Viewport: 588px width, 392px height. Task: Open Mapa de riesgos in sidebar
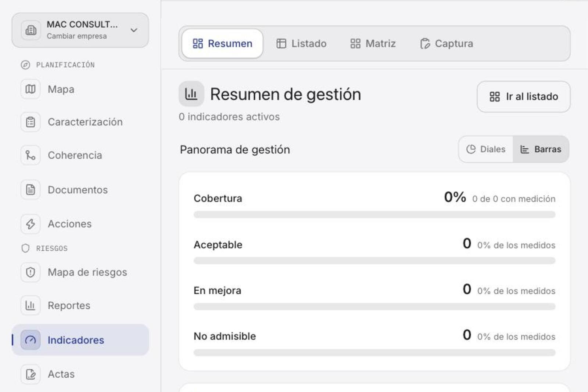tap(80, 272)
